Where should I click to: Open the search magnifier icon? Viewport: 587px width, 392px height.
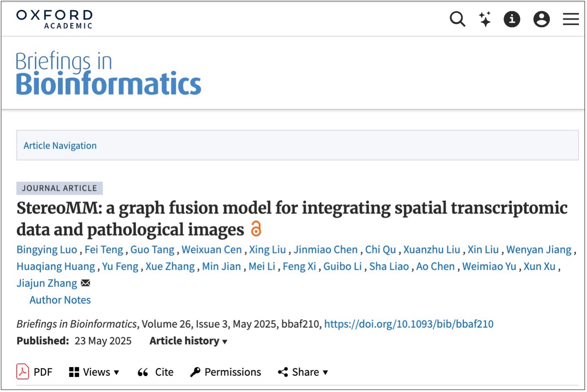[x=457, y=19]
